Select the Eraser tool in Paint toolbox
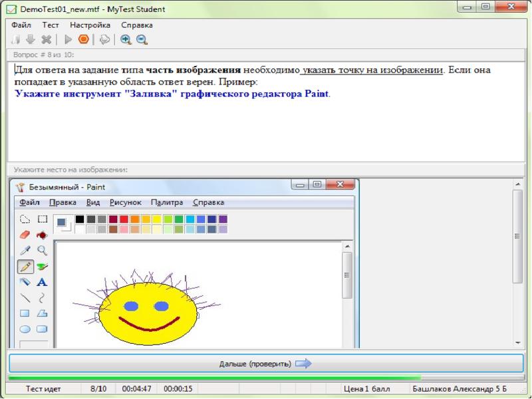532x399 pixels. [25, 235]
